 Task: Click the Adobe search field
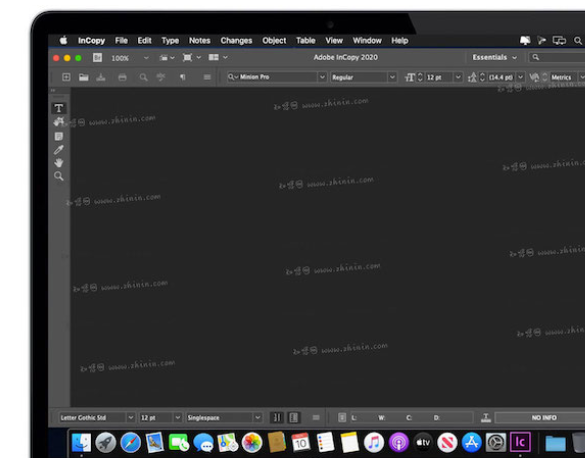(557, 57)
